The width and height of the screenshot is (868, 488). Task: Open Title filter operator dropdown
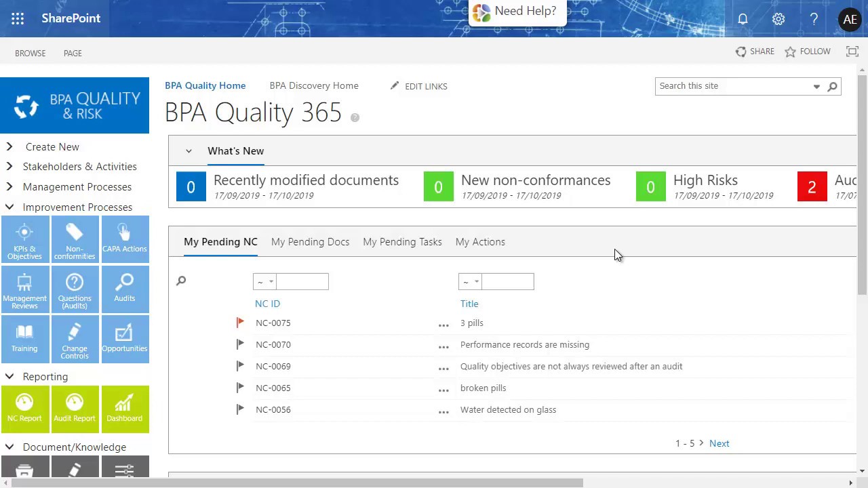(x=470, y=281)
